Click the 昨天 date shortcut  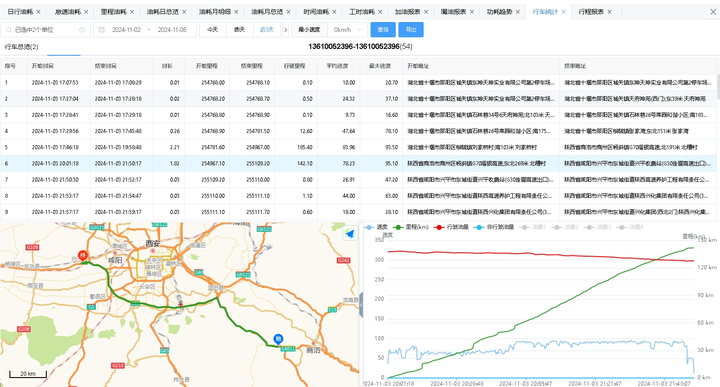pos(240,30)
